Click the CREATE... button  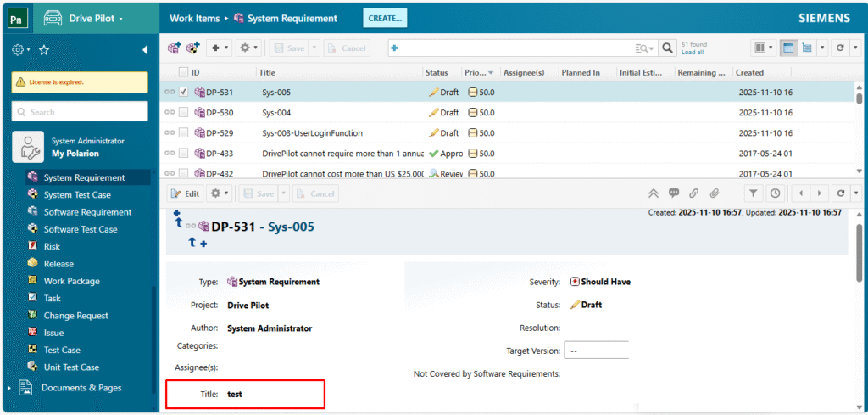(x=385, y=18)
